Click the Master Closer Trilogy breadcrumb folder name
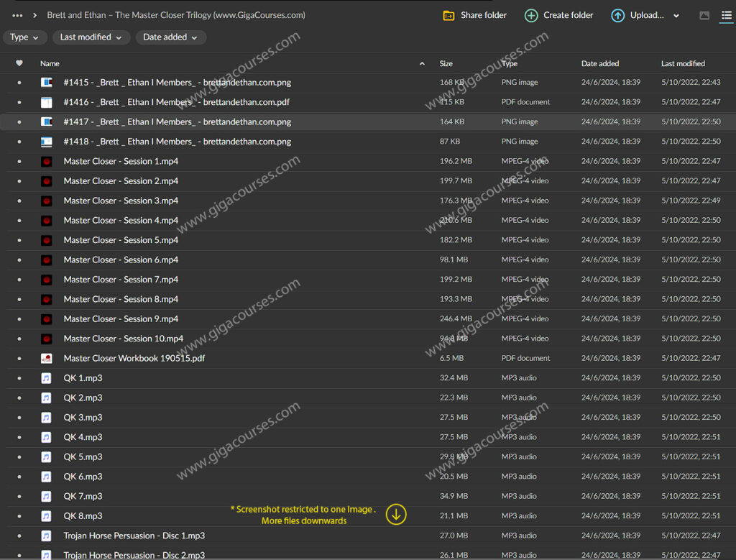This screenshot has width=736, height=560. click(175, 15)
